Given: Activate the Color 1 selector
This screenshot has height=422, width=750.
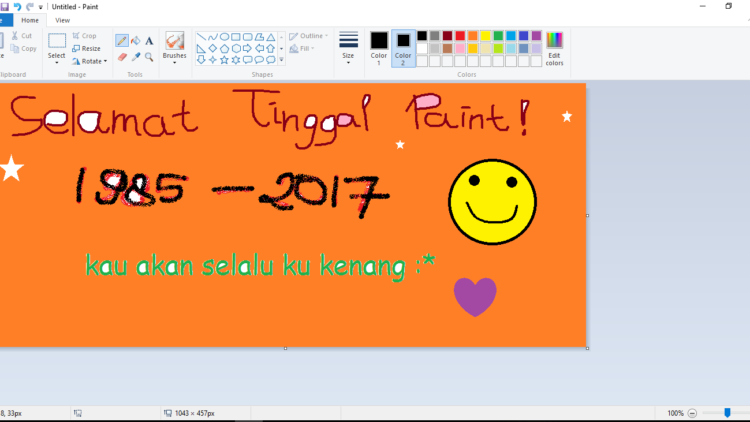Looking at the screenshot, I should coord(379,48).
